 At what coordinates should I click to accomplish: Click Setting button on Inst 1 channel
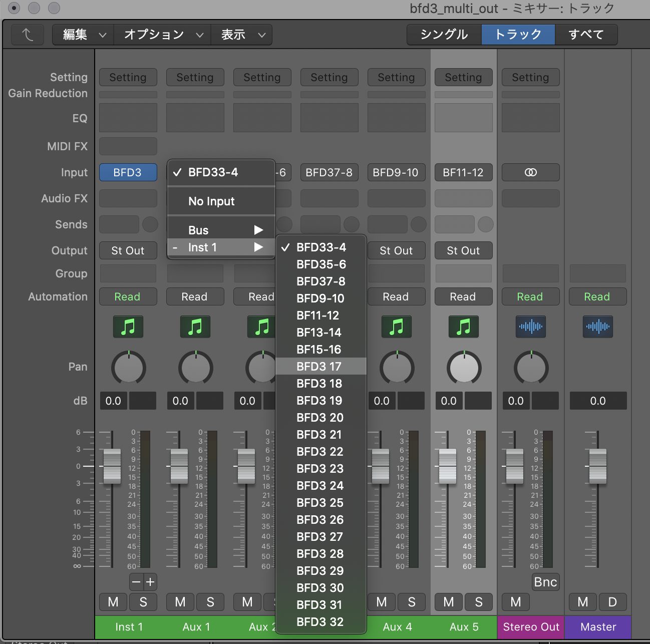click(x=128, y=77)
